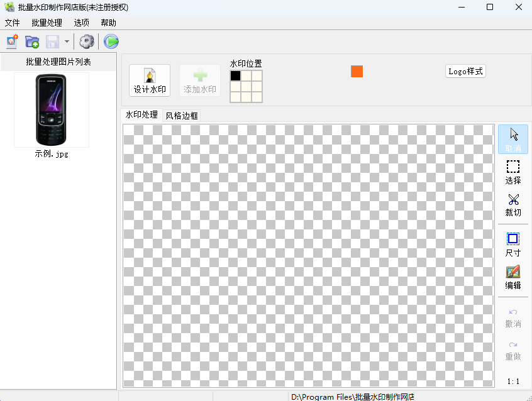Click the 重做 redo icon
Screen dimensions: 532x401
513,351
